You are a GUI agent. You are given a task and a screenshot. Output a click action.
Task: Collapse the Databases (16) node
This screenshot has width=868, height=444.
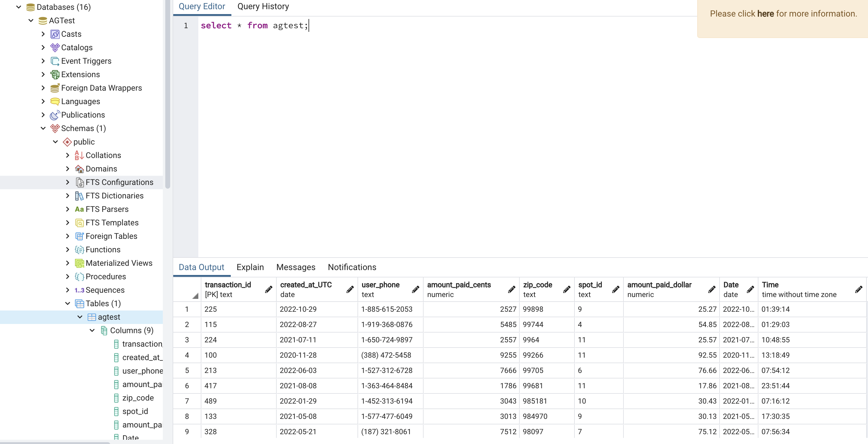[x=19, y=7]
